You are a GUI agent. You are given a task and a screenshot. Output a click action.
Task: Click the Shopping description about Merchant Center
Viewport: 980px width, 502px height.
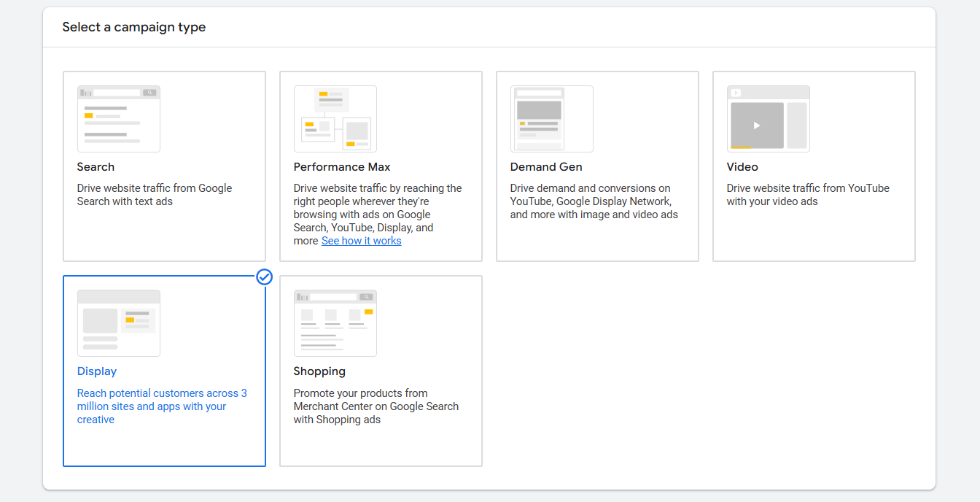(376, 406)
